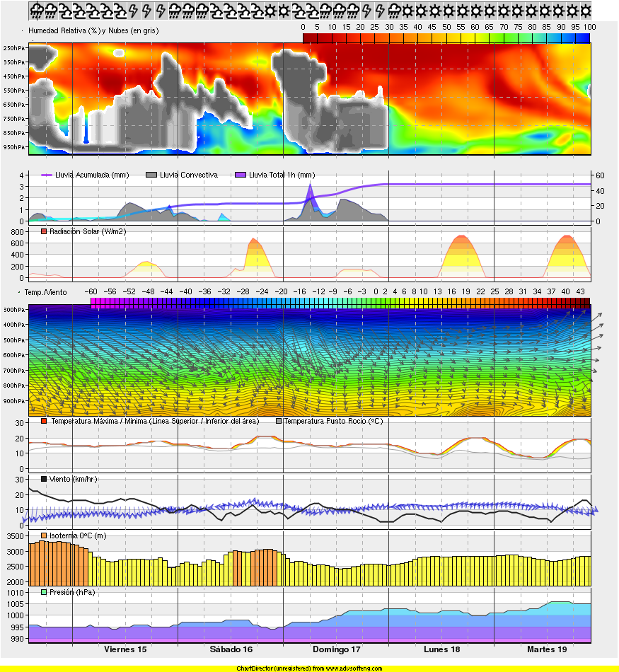Screen dimensions: 619x672
Task: Click the green Presión legend swatch
Action: [x=44, y=592]
